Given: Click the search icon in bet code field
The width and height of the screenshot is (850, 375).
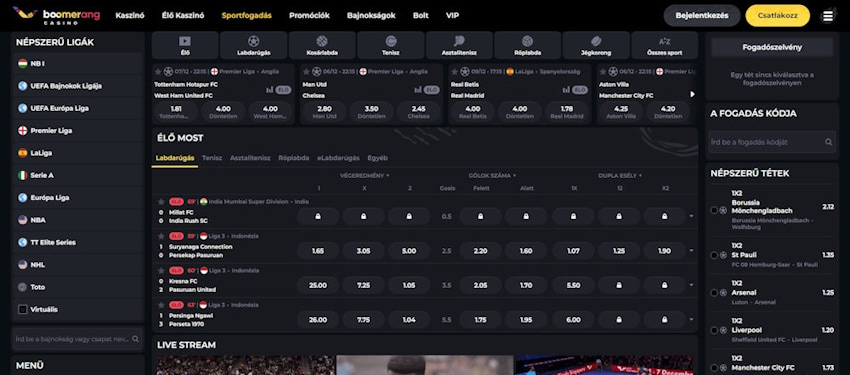Looking at the screenshot, I should tap(828, 142).
